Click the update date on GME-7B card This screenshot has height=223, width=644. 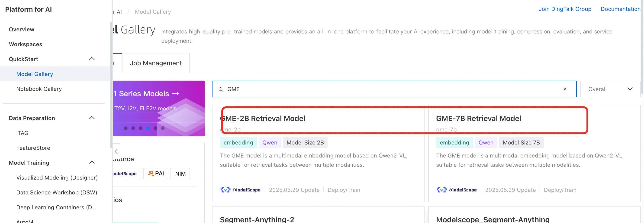(x=511, y=190)
